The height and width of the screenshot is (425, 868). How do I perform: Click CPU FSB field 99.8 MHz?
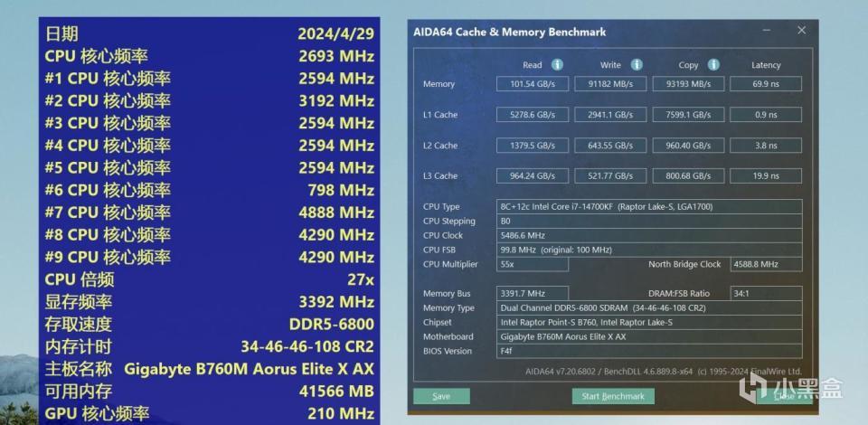coord(649,250)
